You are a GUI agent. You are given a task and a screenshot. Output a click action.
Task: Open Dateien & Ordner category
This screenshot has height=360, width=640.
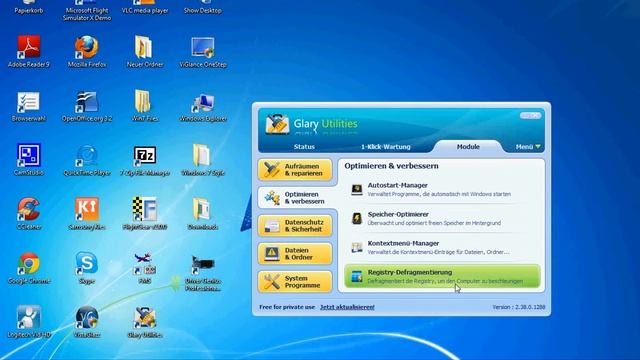[295, 253]
